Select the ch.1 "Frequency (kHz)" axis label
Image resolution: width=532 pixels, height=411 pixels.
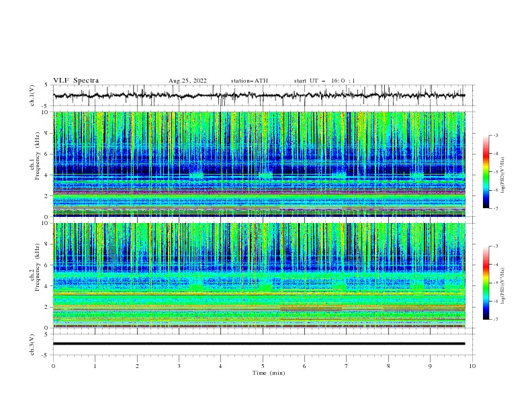click(38, 156)
